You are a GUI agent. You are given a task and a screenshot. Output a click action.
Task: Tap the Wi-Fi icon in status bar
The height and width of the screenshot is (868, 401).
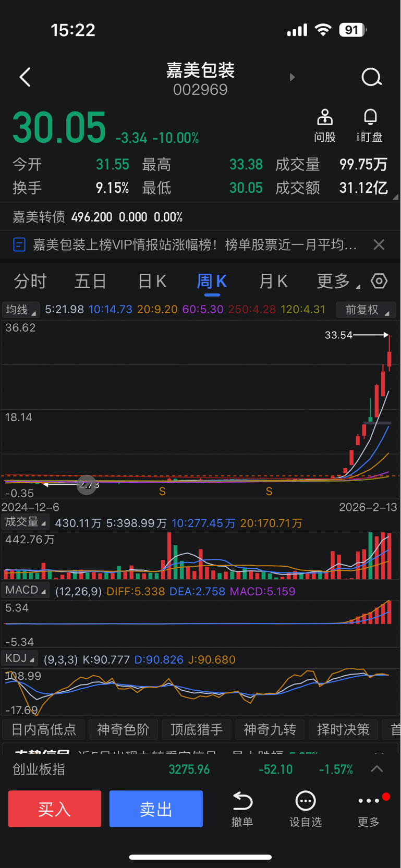tap(324, 30)
